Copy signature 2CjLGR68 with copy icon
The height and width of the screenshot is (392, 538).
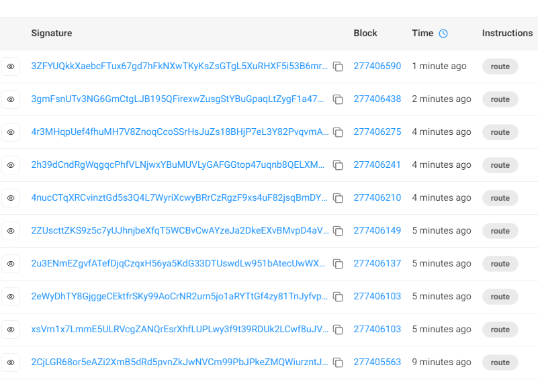338,363
